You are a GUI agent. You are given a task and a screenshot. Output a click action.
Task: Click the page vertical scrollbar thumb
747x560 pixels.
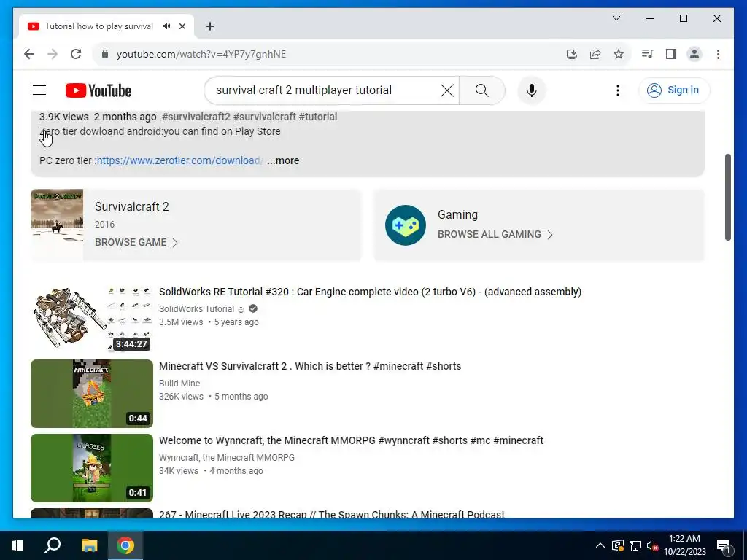click(x=727, y=197)
